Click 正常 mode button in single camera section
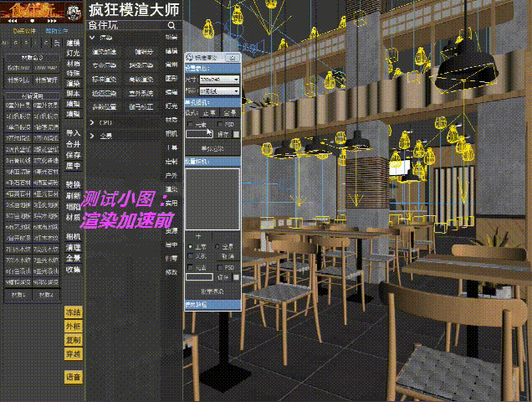 coord(209,113)
